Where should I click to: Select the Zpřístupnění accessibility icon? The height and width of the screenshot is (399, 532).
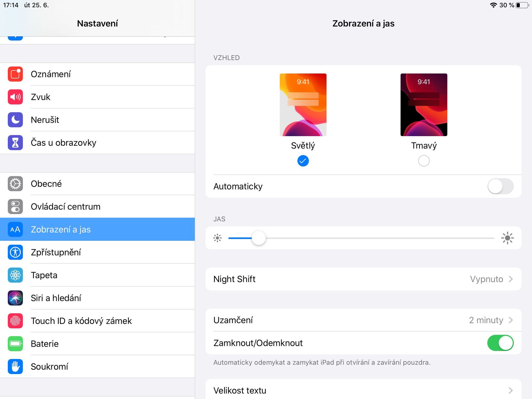pos(15,252)
